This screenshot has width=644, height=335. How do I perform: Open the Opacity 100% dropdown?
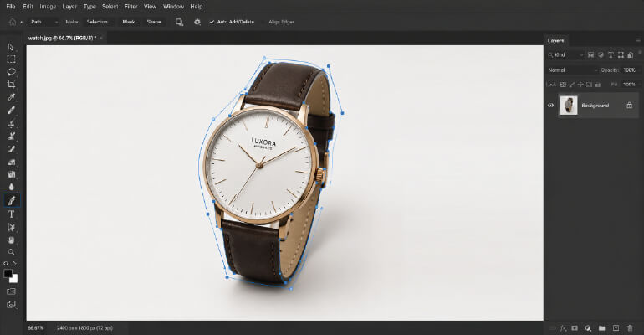point(630,70)
